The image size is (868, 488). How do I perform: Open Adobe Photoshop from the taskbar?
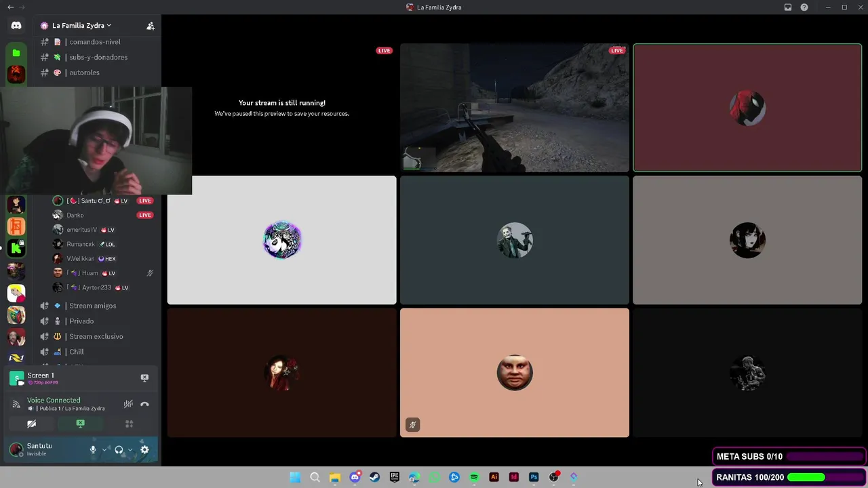[x=534, y=477]
